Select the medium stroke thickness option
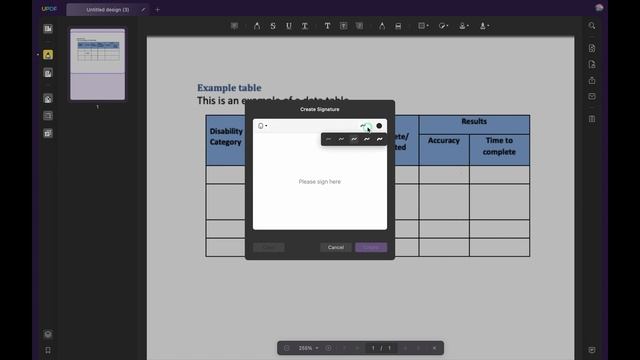The width and height of the screenshot is (640, 360). (354, 139)
